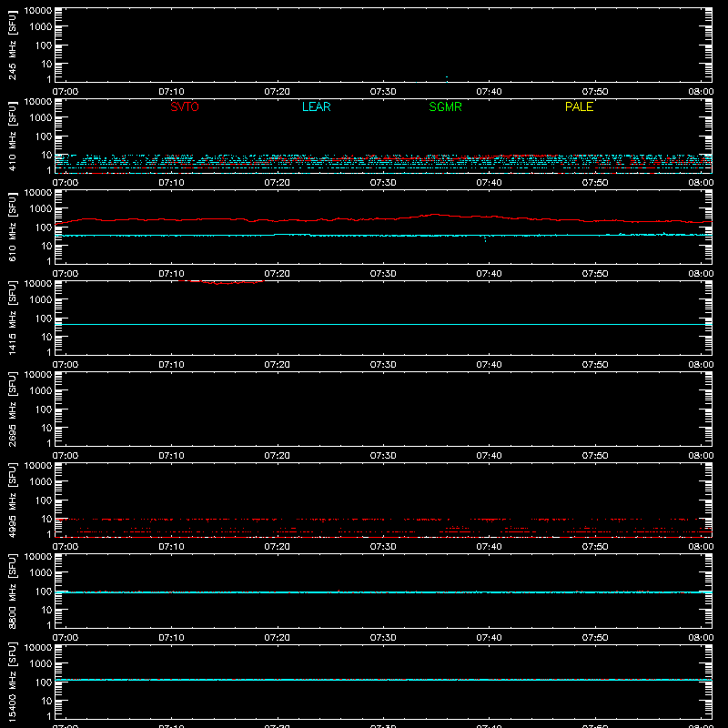The height and width of the screenshot is (728, 728).
Task: Click the 100 y-tick of the 610 MHz panel
Action: (43, 227)
